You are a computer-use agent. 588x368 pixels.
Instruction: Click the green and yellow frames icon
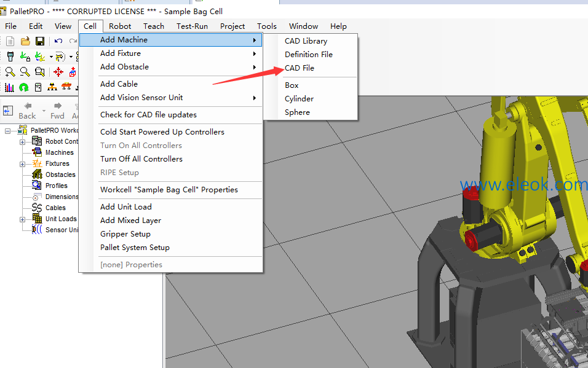(40, 57)
